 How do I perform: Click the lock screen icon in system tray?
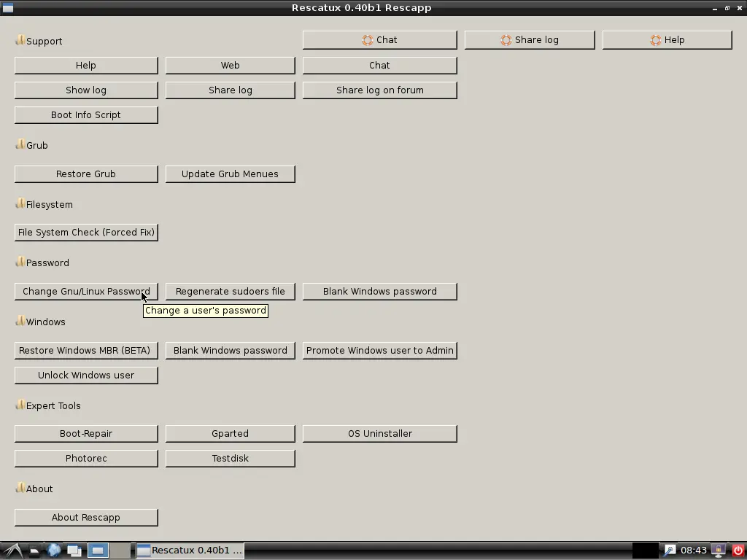[x=718, y=551]
